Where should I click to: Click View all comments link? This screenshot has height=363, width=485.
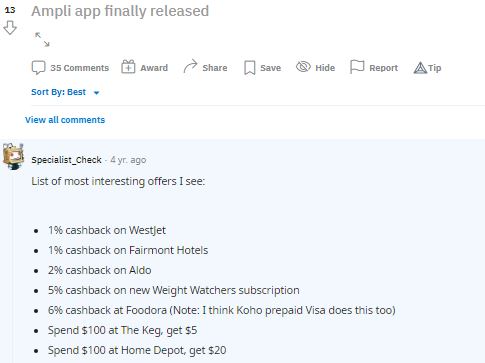click(65, 120)
